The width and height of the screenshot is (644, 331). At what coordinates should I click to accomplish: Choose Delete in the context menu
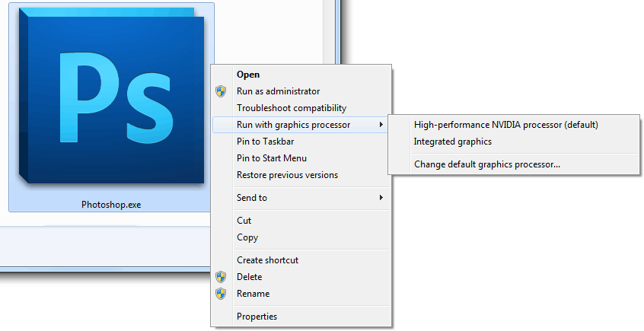point(301,277)
